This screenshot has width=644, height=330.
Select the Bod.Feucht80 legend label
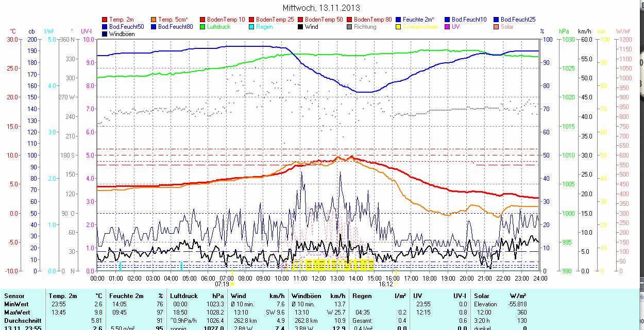(175, 27)
